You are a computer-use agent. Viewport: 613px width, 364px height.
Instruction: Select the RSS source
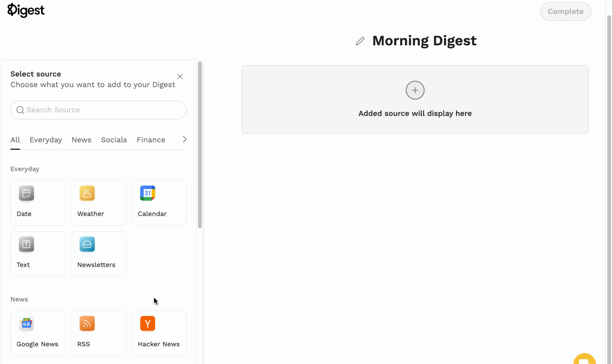tap(98, 333)
